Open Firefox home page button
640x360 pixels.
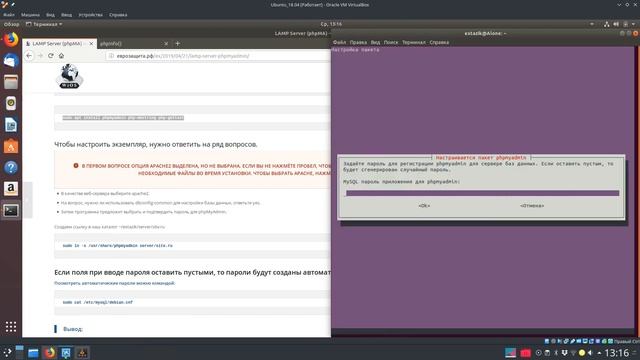click(x=61, y=56)
